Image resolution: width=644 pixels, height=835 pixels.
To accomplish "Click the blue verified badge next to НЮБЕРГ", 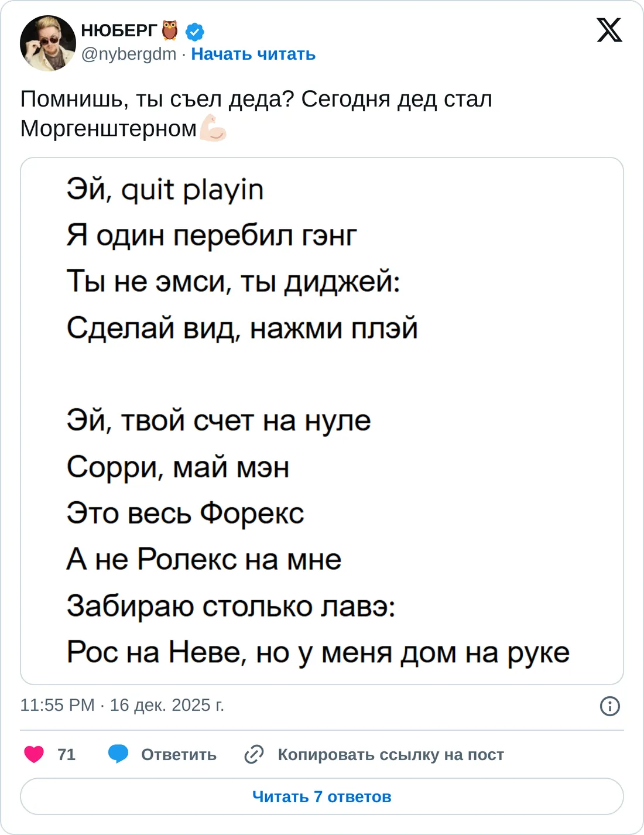I will 193,33.
